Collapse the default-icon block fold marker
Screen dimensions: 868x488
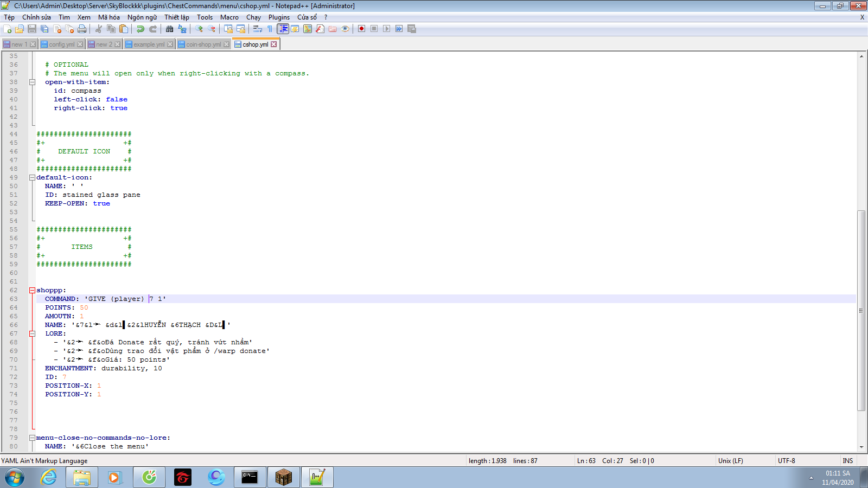point(32,177)
